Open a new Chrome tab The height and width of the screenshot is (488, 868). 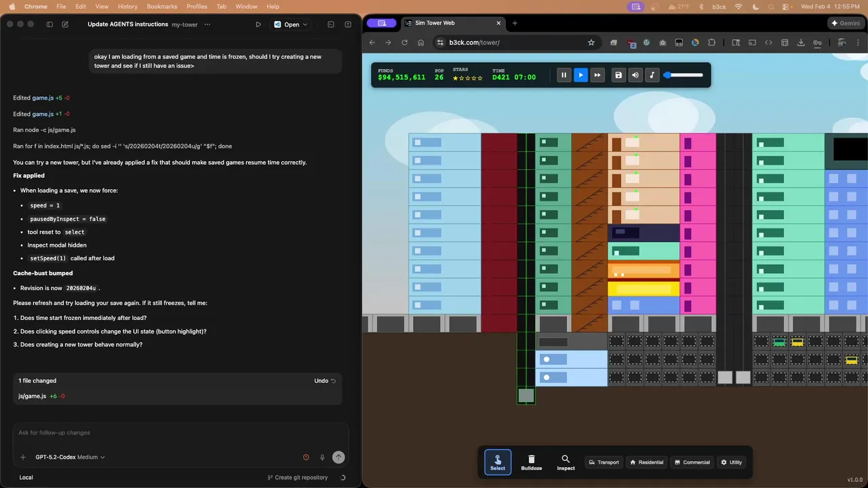point(515,23)
